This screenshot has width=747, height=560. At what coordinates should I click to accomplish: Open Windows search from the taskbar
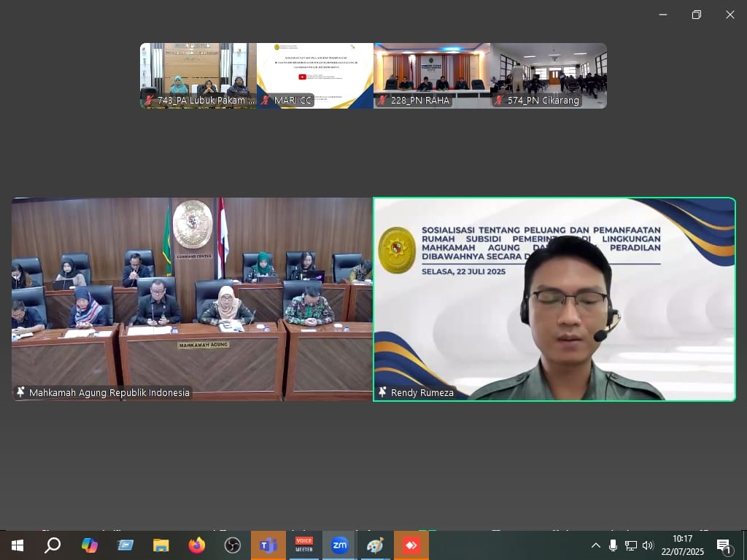pos(53,545)
